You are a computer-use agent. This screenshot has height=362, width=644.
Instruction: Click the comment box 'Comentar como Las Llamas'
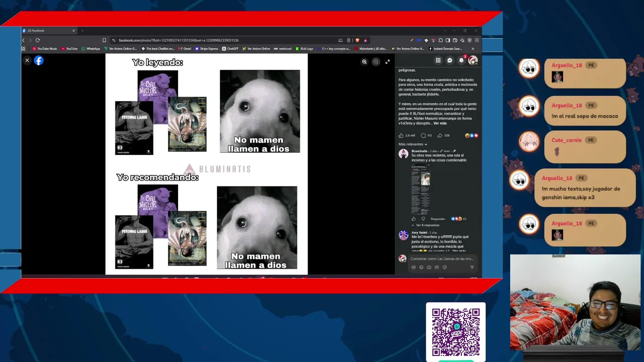442,259
